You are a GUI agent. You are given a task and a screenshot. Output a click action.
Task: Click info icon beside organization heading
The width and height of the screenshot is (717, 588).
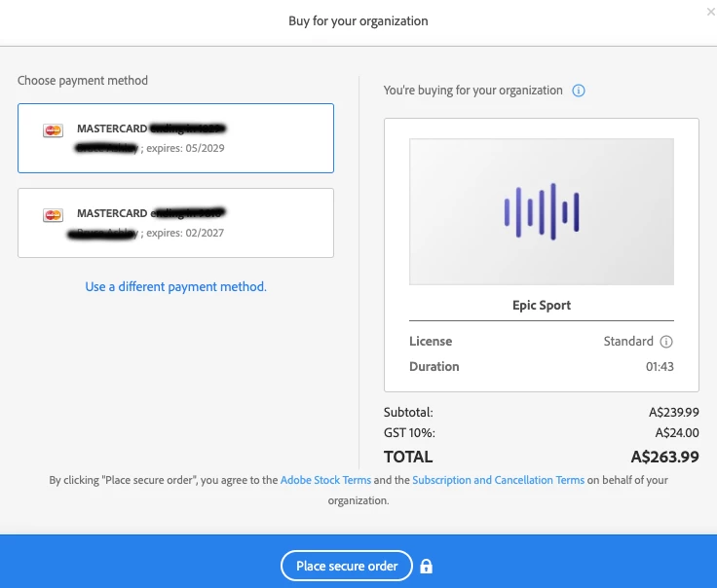point(579,91)
